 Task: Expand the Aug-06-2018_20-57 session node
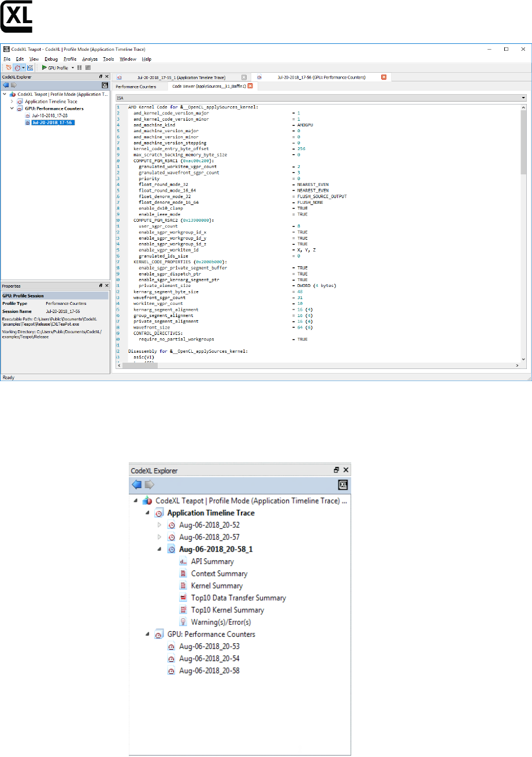point(160,537)
